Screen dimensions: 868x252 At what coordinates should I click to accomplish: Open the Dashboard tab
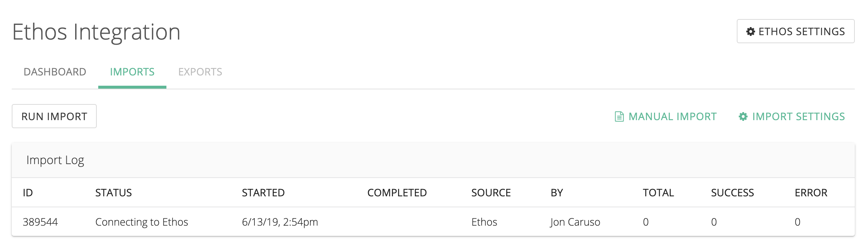(55, 72)
